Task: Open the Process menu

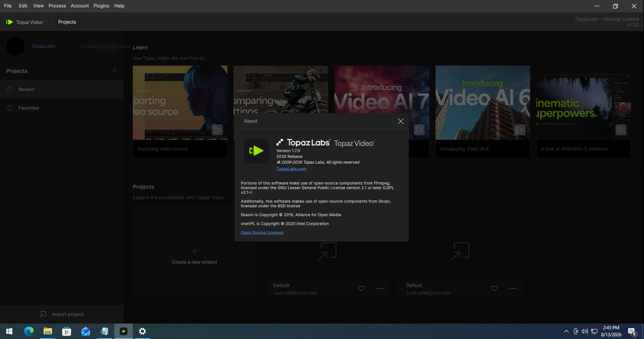Action: click(57, 6)
